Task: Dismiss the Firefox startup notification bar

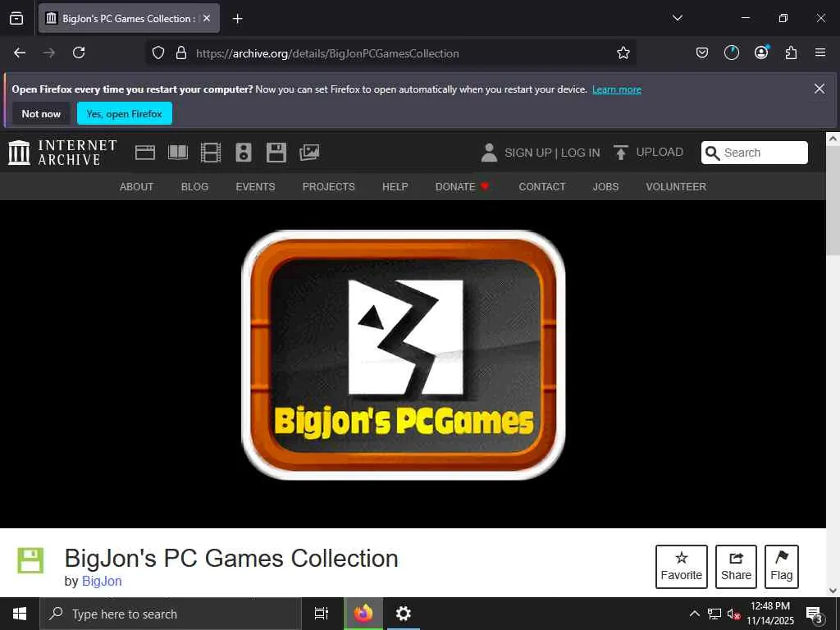Action: click(x=819, y=89)
